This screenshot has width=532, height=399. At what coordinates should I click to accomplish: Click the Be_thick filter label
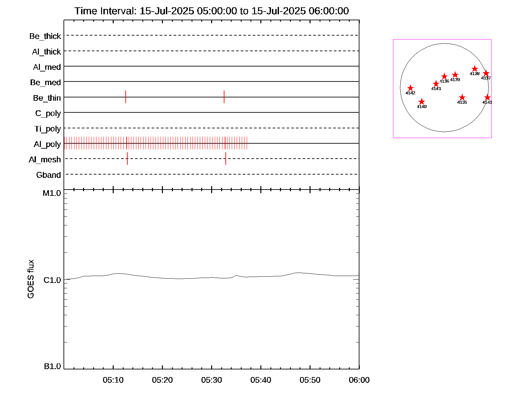click(x=45, y=36)
